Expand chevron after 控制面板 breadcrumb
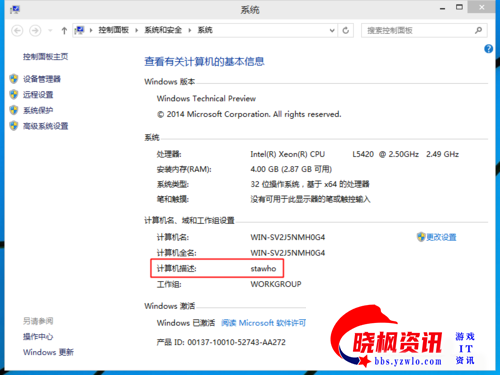Viewport: 500px width, 375px height. tap(136, 30)
